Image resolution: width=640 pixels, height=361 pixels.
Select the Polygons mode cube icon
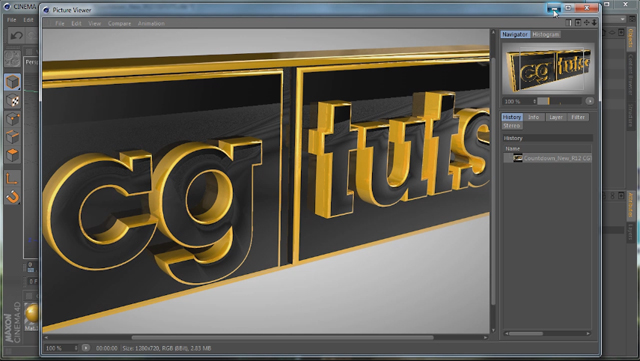(13, 156)
